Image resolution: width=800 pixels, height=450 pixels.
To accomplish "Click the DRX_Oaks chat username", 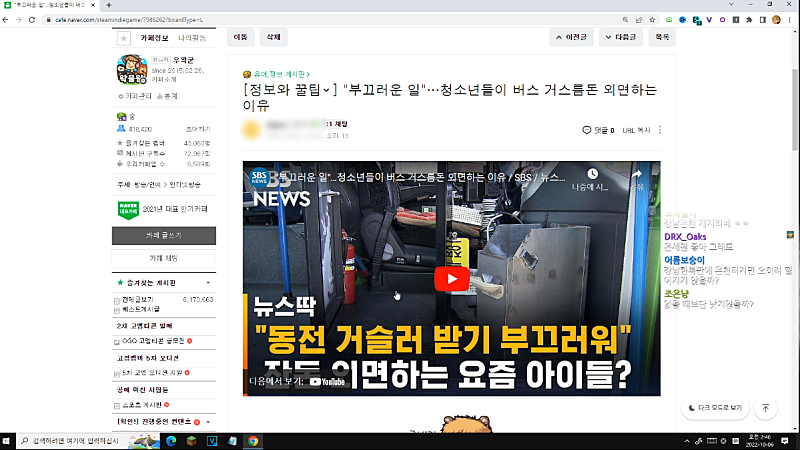I will 685,237.
